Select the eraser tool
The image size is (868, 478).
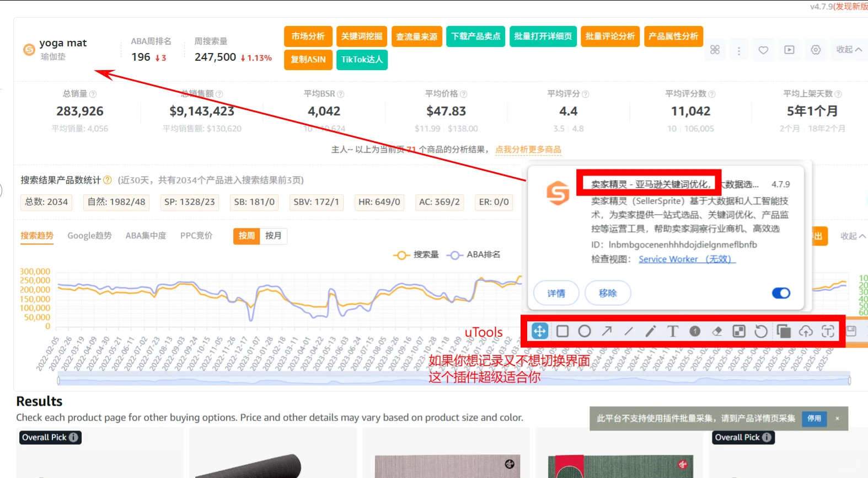717,331
